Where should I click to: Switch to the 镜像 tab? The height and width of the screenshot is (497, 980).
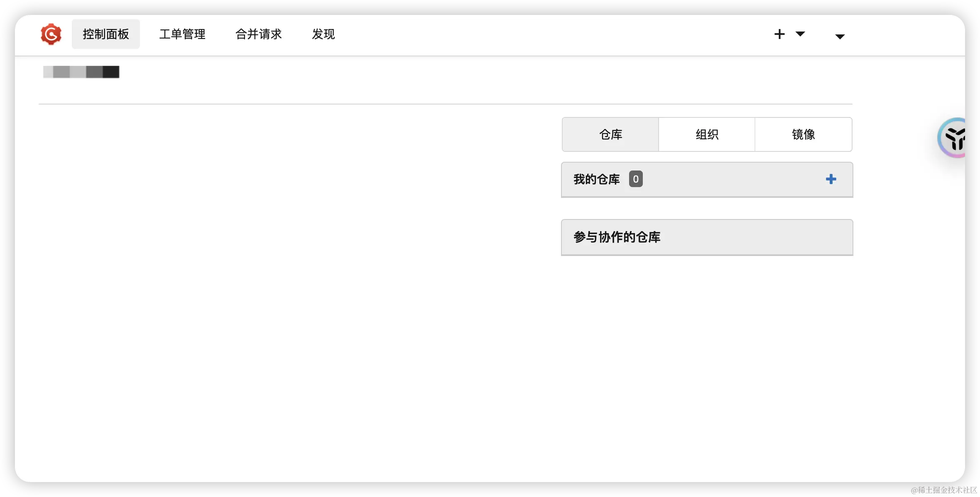pos(804,134)
